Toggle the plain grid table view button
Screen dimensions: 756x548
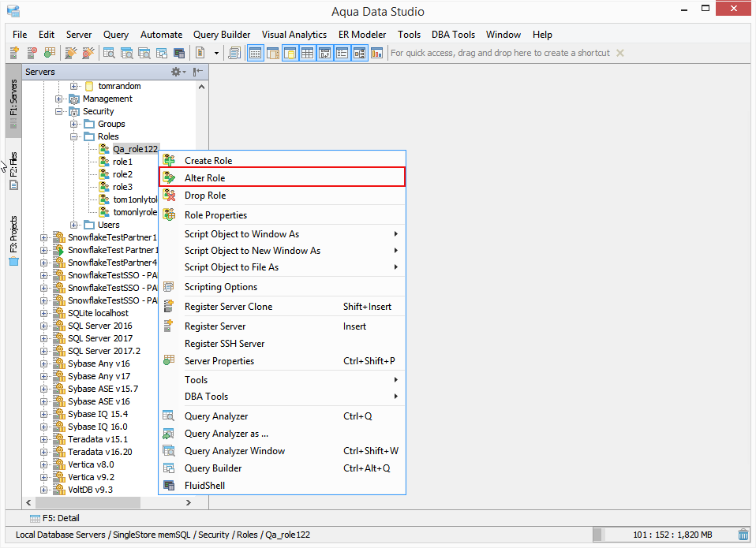pyautogui.click(x=308, y=53)
